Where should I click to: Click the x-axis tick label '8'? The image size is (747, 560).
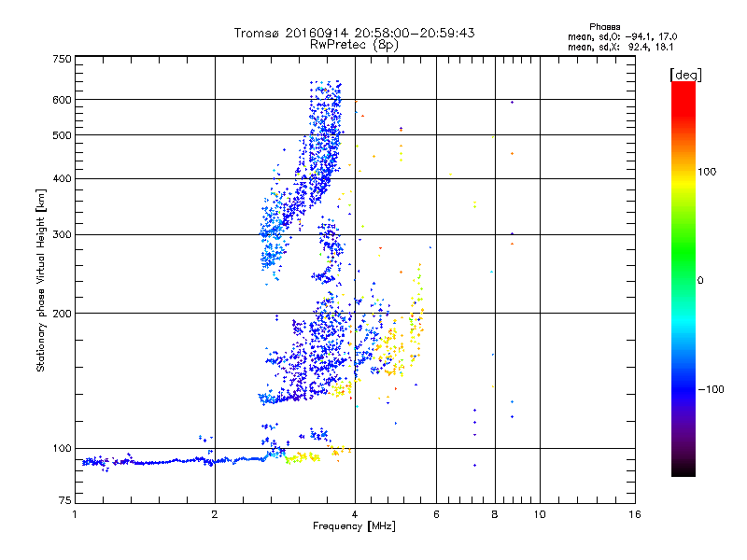[x=495, y=514]
